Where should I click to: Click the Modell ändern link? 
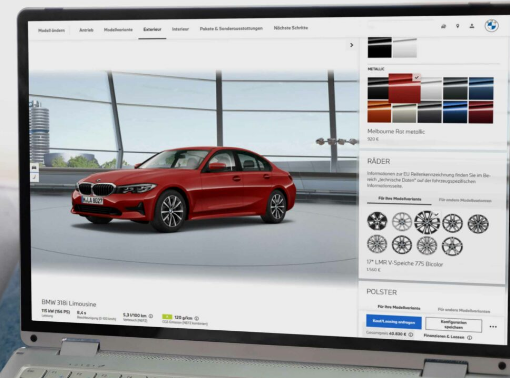51,30
